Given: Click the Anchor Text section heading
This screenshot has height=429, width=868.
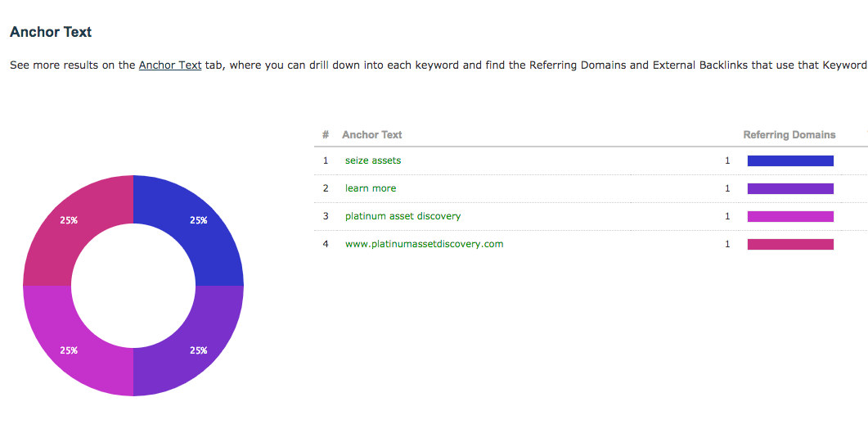Looking at the screenshot, I should point(51,32).
